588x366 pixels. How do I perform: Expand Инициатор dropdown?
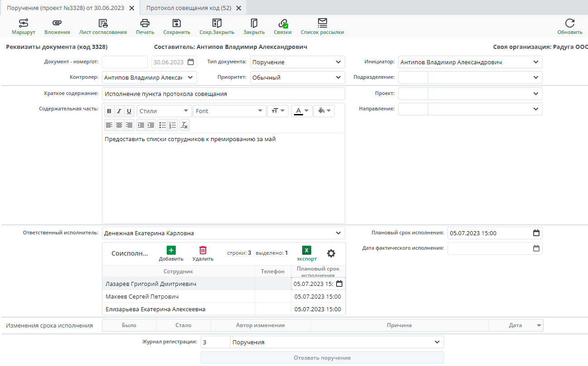pyautogui.click(x=536, y=62)
